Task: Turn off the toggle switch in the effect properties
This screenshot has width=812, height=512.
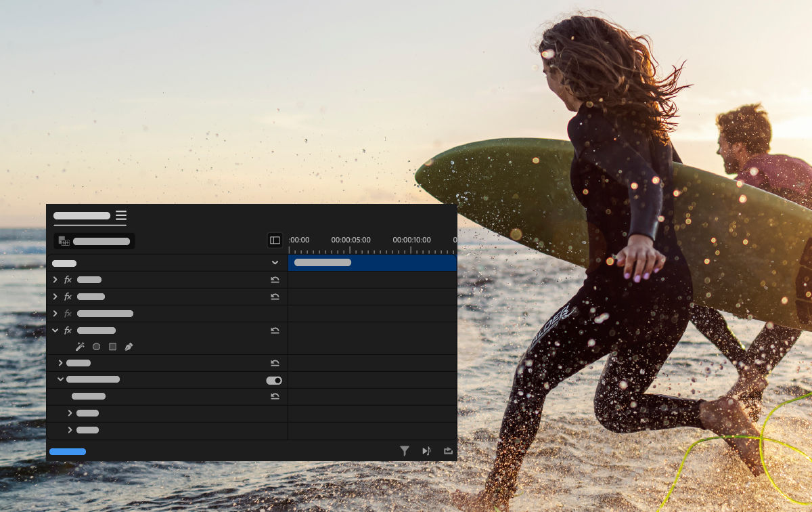Action: pos(274,381)
